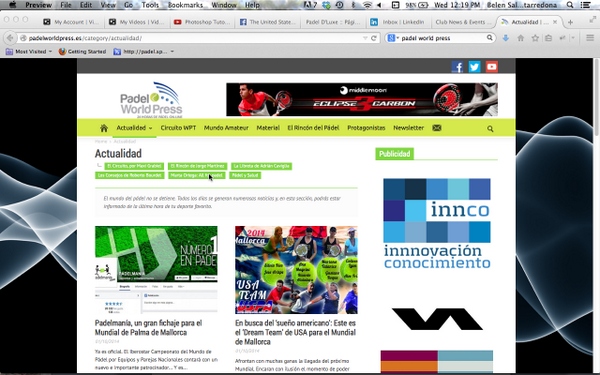Click the Firefox home toolbar icon
600x375 pixels.
[x=520, y=38]
